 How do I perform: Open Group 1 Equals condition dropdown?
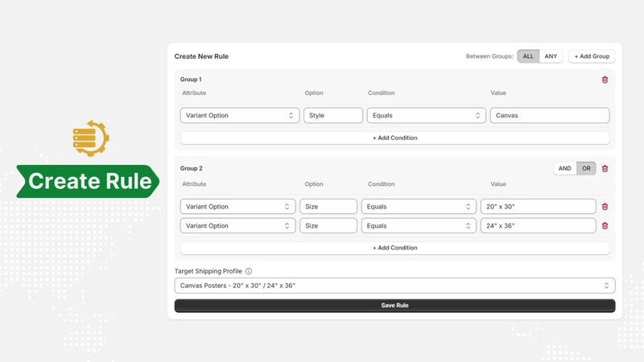click(x=427, y=115)
